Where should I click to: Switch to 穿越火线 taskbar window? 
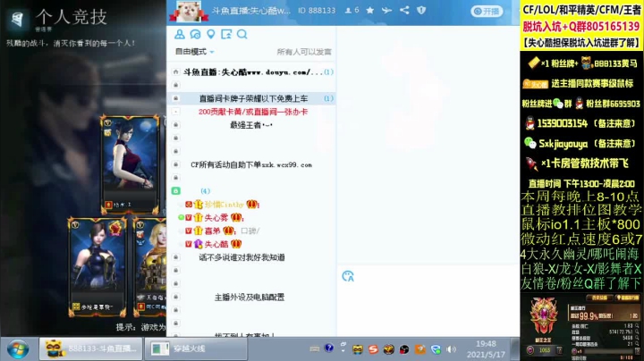196,349
